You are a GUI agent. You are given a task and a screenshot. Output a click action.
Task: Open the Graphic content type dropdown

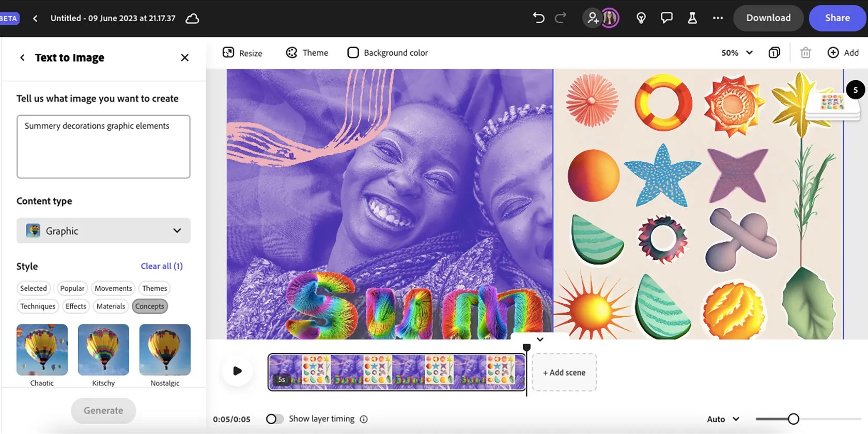click(103, 230)
